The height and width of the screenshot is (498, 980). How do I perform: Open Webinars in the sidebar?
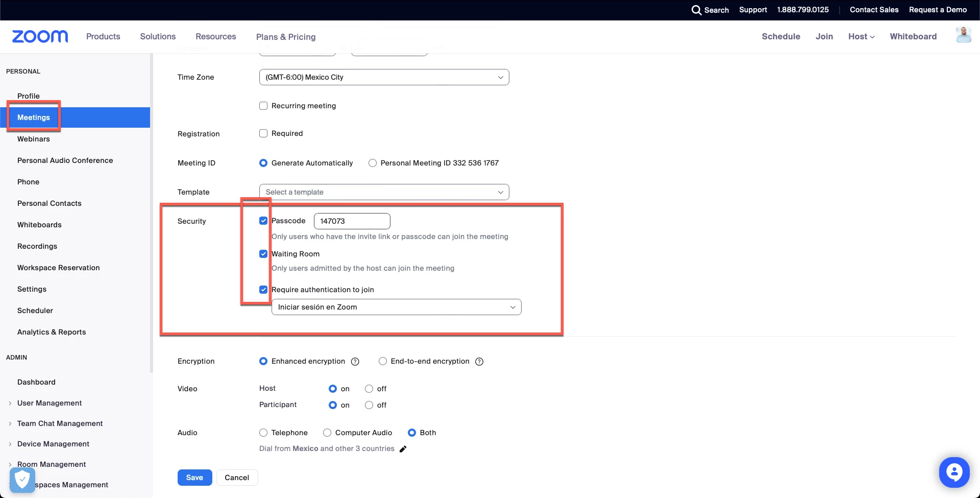coord(34,139)
